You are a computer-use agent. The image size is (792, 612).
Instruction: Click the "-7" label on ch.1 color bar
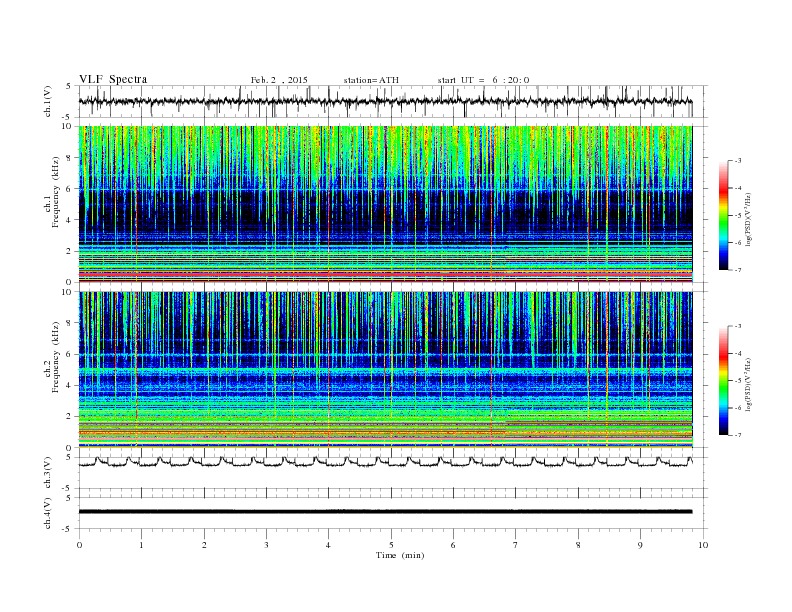click(x=738, y=270)
